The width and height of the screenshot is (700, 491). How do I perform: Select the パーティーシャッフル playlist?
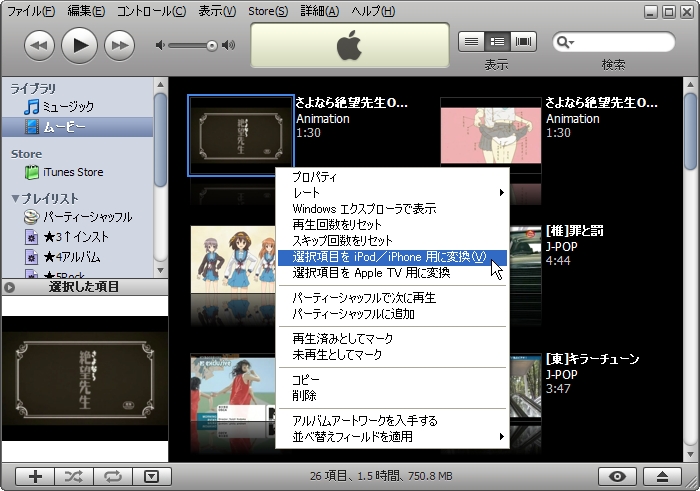tap(78, 217)
